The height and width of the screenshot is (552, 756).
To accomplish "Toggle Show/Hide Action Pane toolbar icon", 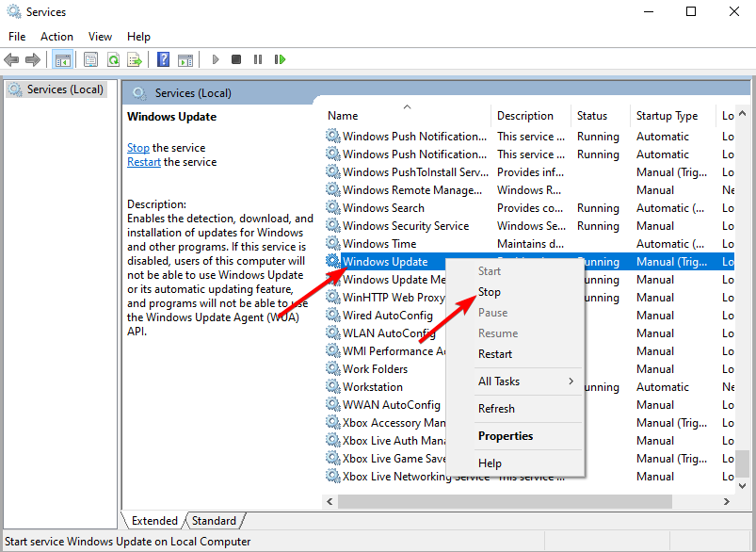I will coord(185,60).
